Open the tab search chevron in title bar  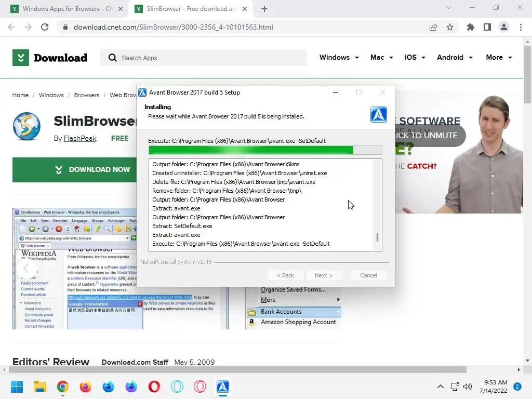[x=448, y=7]
